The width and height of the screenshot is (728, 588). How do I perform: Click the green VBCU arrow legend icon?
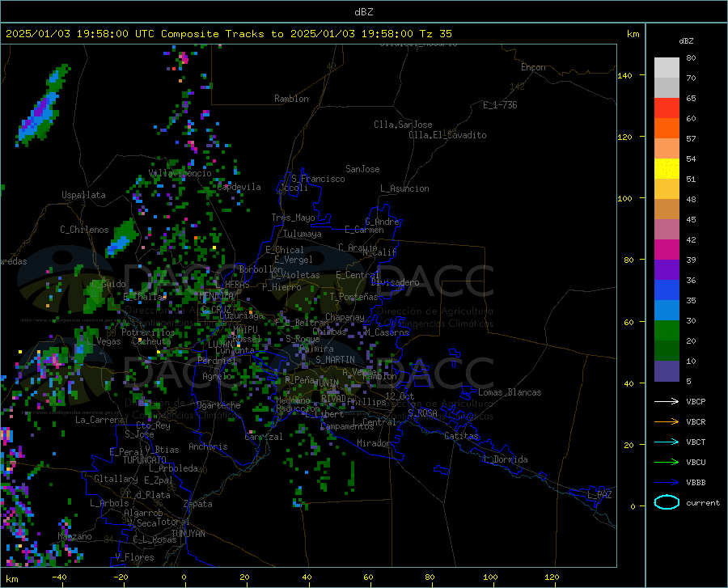(667, 463)
